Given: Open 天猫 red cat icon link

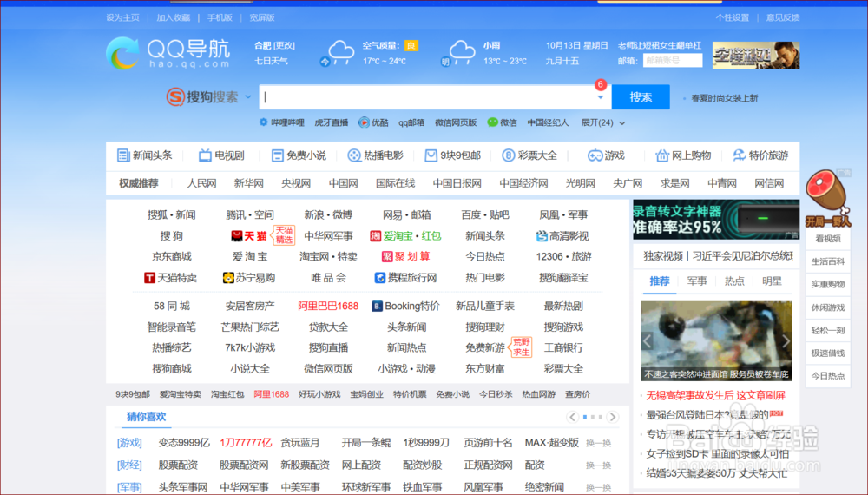Looking at the screenshot, I should [x=236, y=236].
